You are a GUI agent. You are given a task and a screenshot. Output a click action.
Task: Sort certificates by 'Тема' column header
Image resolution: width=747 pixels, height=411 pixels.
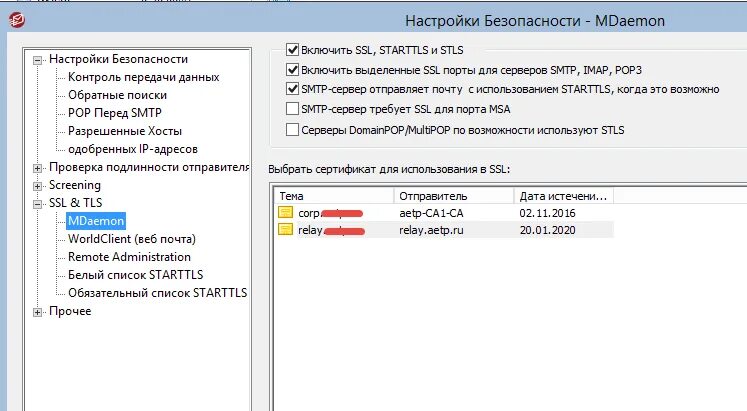334,196
